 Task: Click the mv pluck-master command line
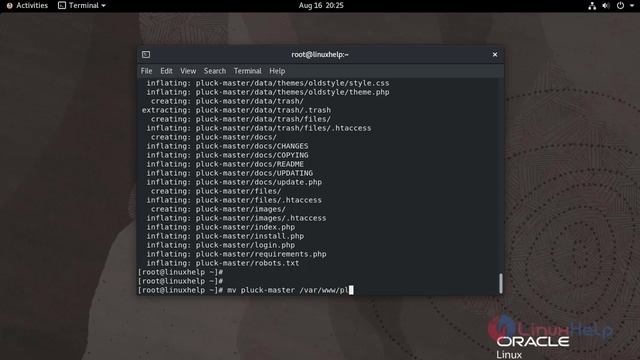click(245, 290)
